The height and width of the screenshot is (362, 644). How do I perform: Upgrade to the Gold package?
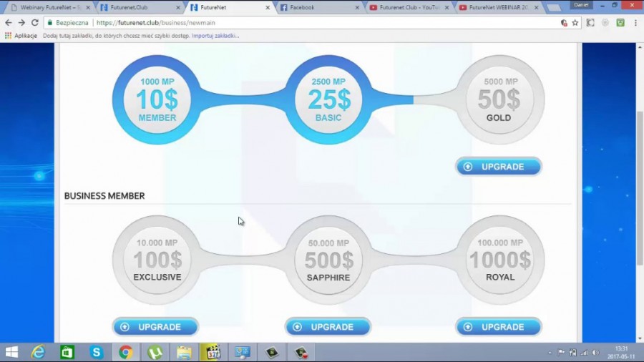point(499,167)
